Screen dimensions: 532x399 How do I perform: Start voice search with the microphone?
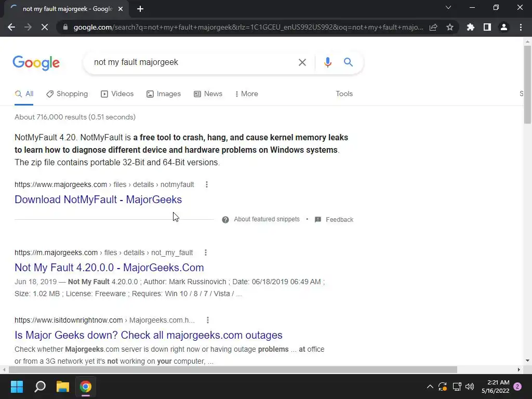click(x=327, y=62)
